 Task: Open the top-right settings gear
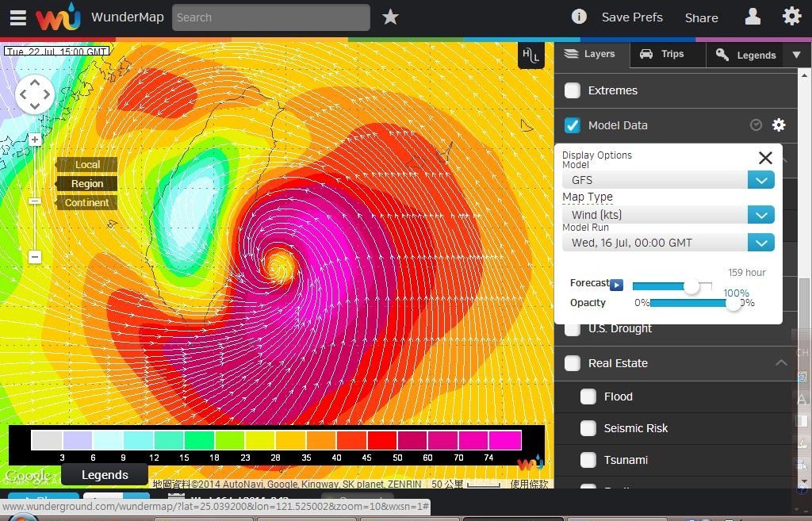tap(791, 17)
